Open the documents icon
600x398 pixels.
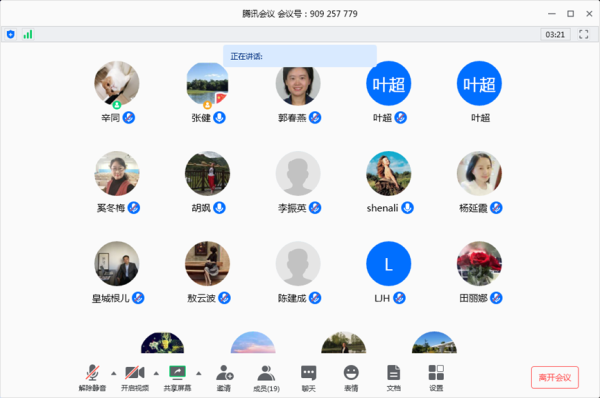coord(393,372)
